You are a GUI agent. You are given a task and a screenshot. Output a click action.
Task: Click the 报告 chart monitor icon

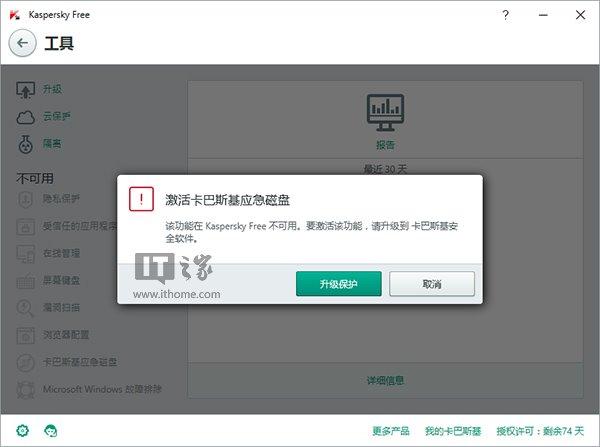click(x=385, y=113)
